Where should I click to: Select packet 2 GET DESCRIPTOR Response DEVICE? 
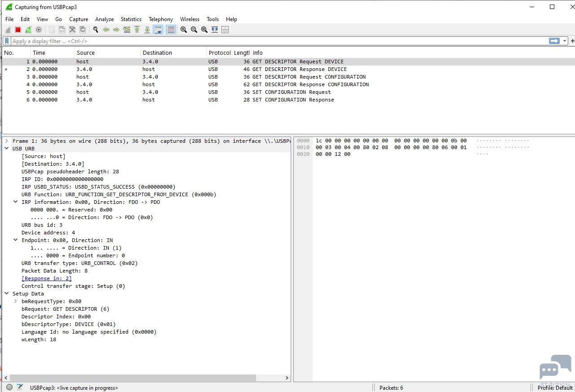[288, 69]
